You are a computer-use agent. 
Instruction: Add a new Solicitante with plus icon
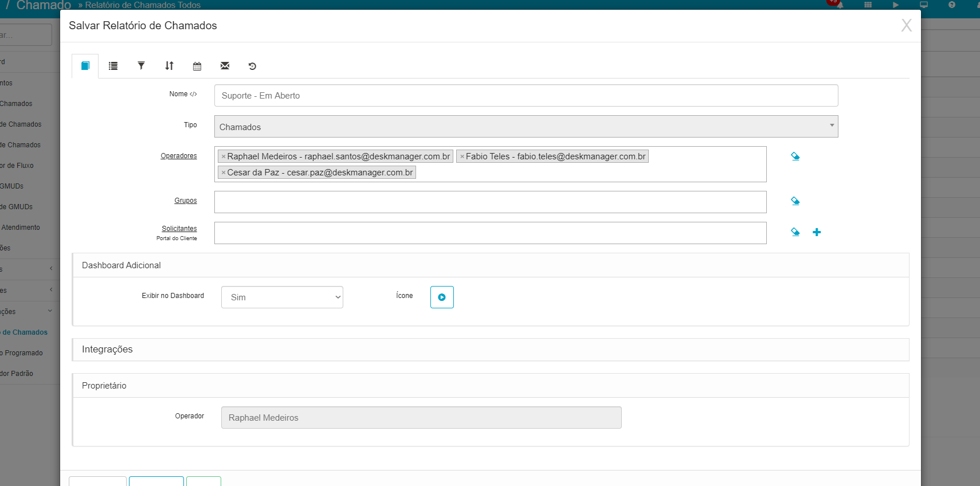(x=817, y=232)
